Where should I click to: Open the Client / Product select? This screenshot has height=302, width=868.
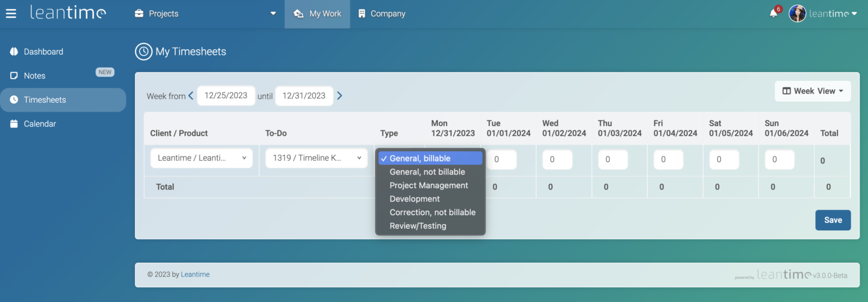[202, 158]
